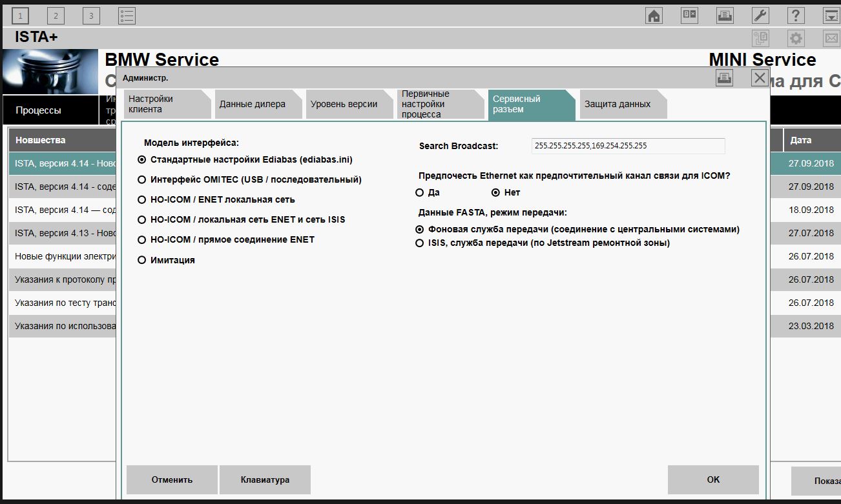Switch to Уровень версии tab
841x504 pixels.
349,104
